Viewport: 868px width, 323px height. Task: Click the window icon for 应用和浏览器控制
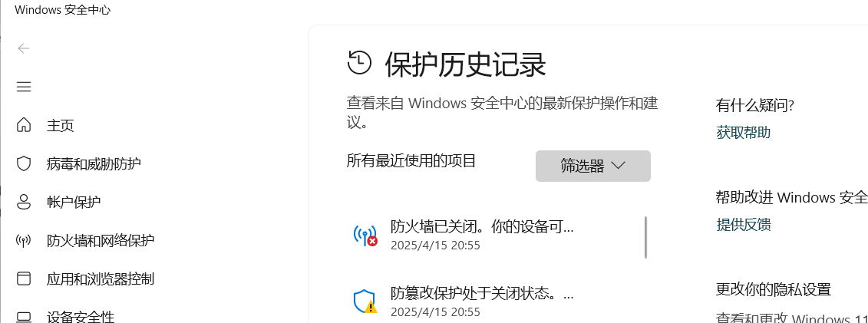coord(23,279)
